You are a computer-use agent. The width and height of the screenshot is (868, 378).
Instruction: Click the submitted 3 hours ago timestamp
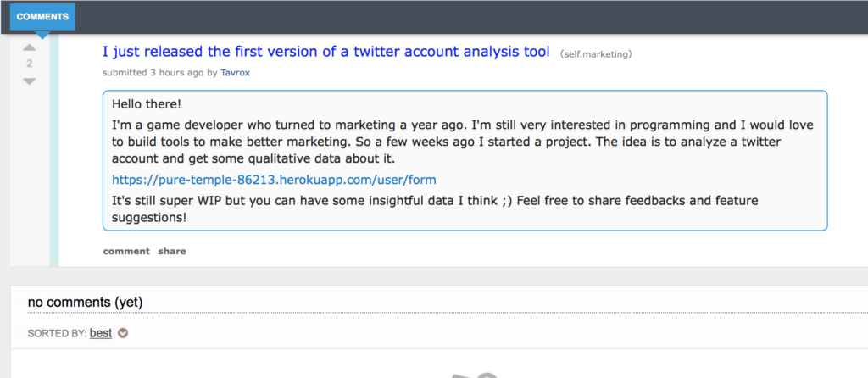[x=153, y=73]
